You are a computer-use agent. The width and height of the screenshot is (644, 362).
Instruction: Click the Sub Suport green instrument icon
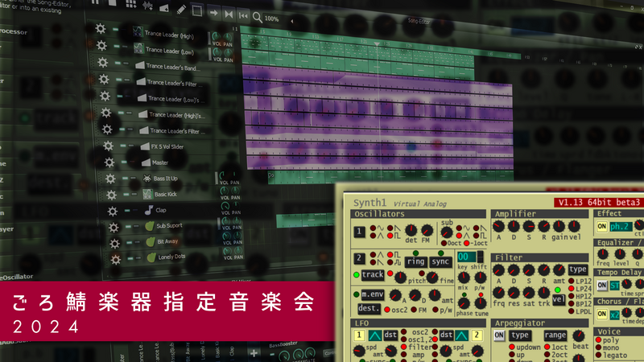point(150,226)
